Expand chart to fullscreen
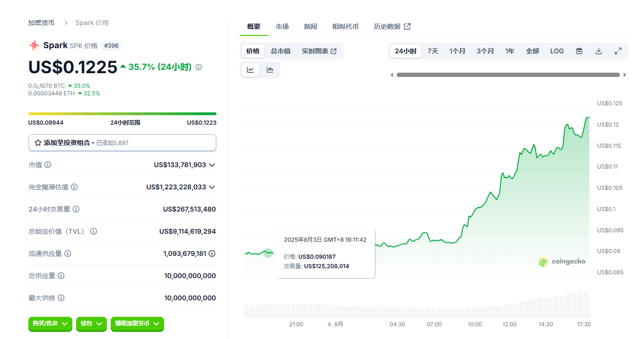644x339 pixels. coord(618,51)
